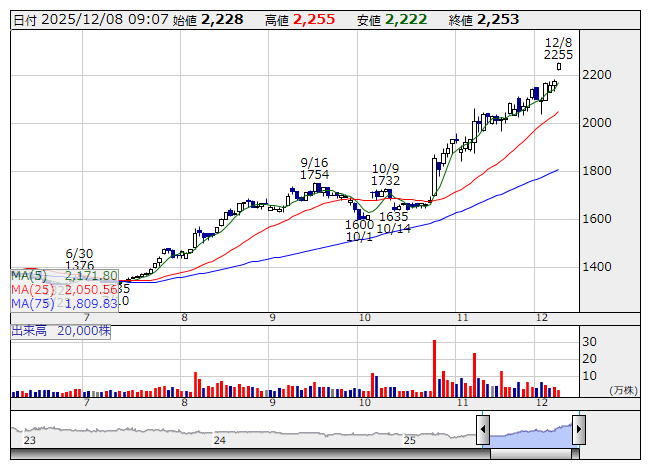Click the 30 volume axis label
The image size is (653, 470).
pyautogui.click(x=589, y=342)
